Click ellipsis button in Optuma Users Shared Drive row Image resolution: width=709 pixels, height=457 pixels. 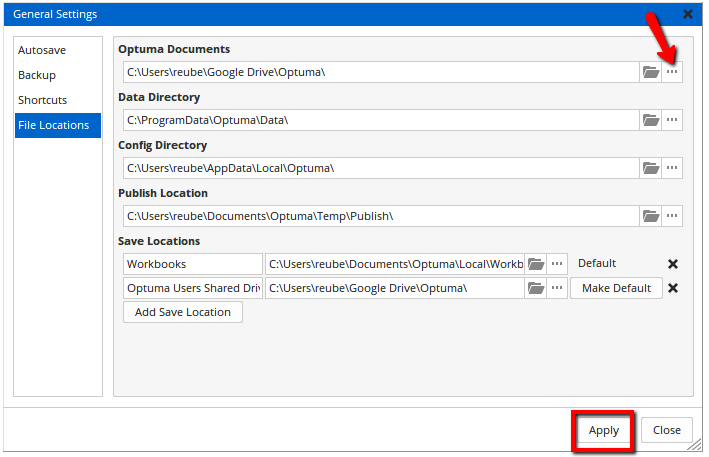point(557,288)
